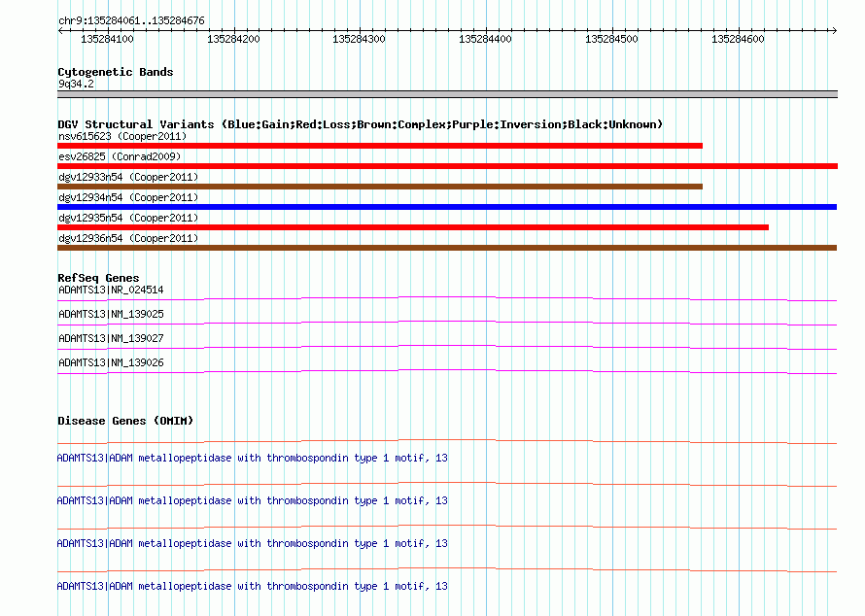This screenshot has width=865, height=616.
Task: Select the Disease Genes (OMIM) track title
Action: tap(125, 421)
